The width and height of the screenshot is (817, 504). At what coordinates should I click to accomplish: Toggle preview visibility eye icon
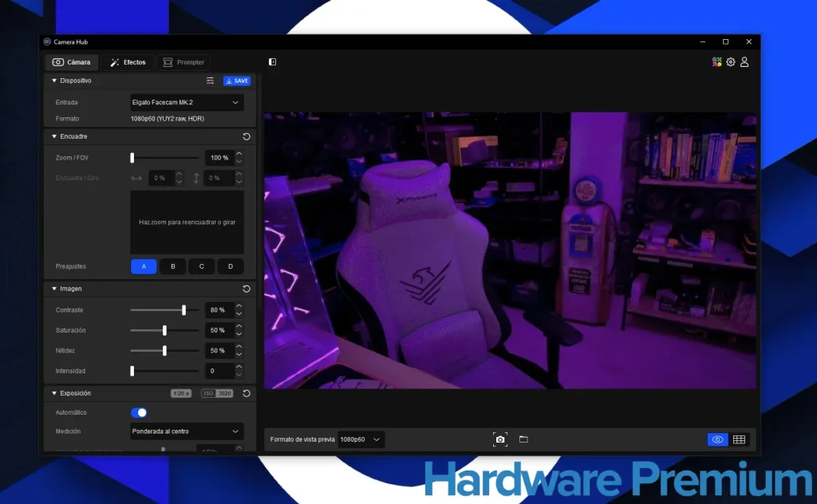717,439
